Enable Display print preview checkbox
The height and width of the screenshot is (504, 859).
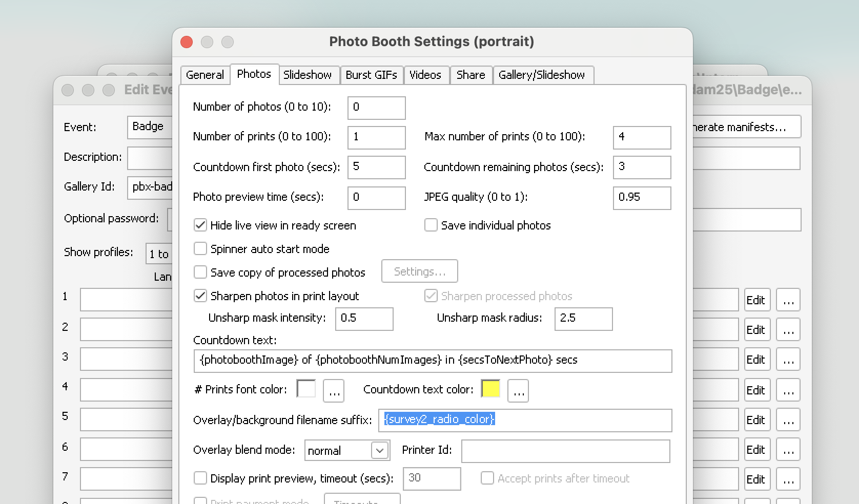[200, 478]
